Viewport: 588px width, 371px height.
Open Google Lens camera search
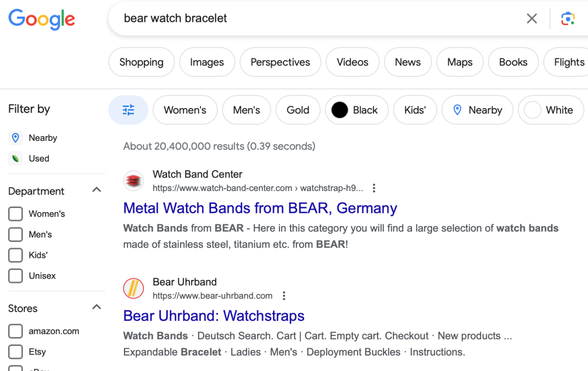click(x=567, y=18)
